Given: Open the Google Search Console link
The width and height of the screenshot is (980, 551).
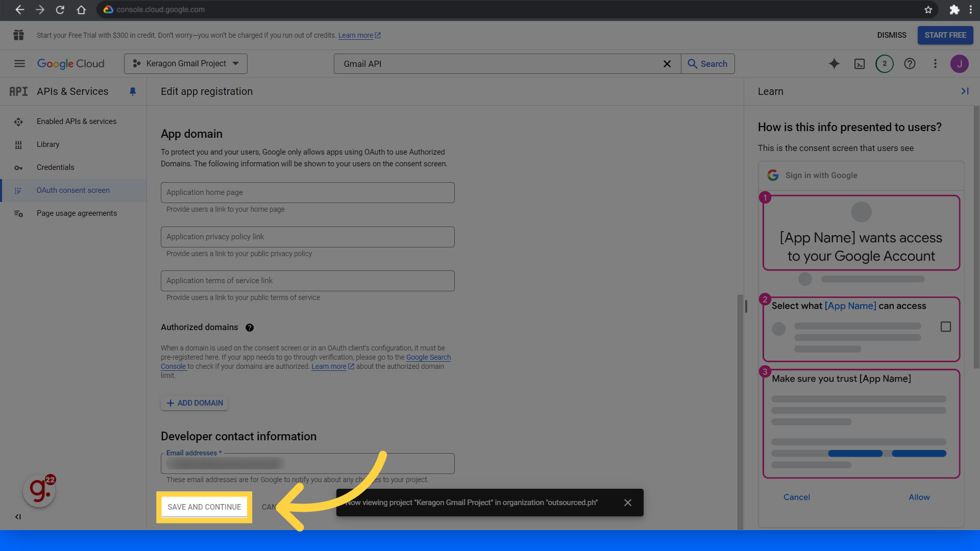Looking at the screenshot, I should point(428,358).
